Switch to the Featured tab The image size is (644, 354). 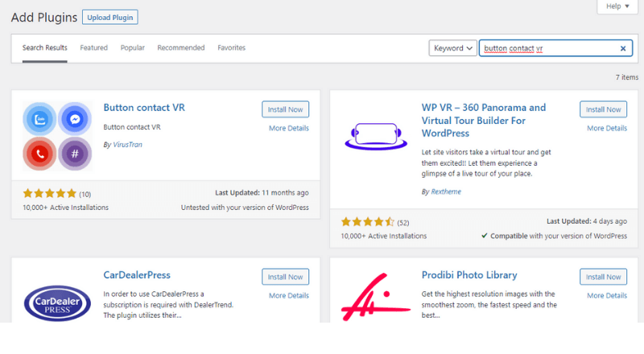click(x=93, y=48)
